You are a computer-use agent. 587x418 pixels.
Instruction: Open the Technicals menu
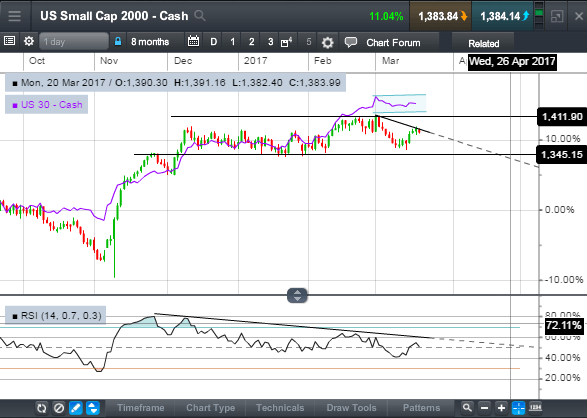coord(280,408)
